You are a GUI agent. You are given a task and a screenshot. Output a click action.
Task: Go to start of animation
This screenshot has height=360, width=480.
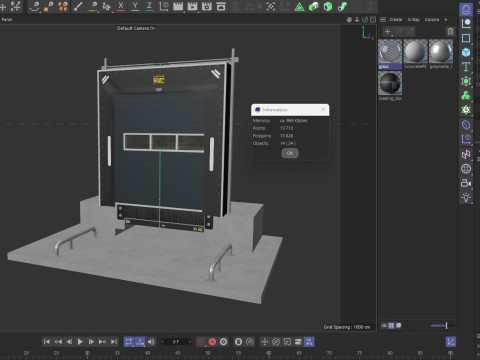(x=47, y=342)
